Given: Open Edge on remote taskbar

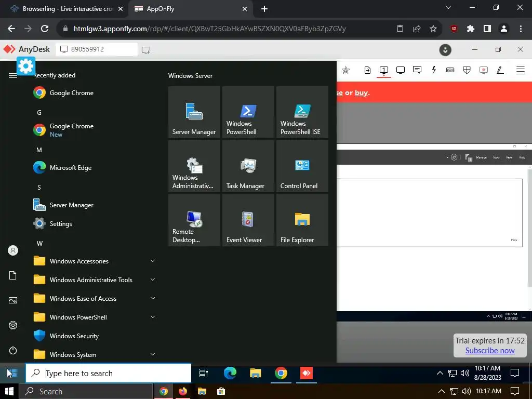Looking at the screenshot, I should (x=230, y=373).
